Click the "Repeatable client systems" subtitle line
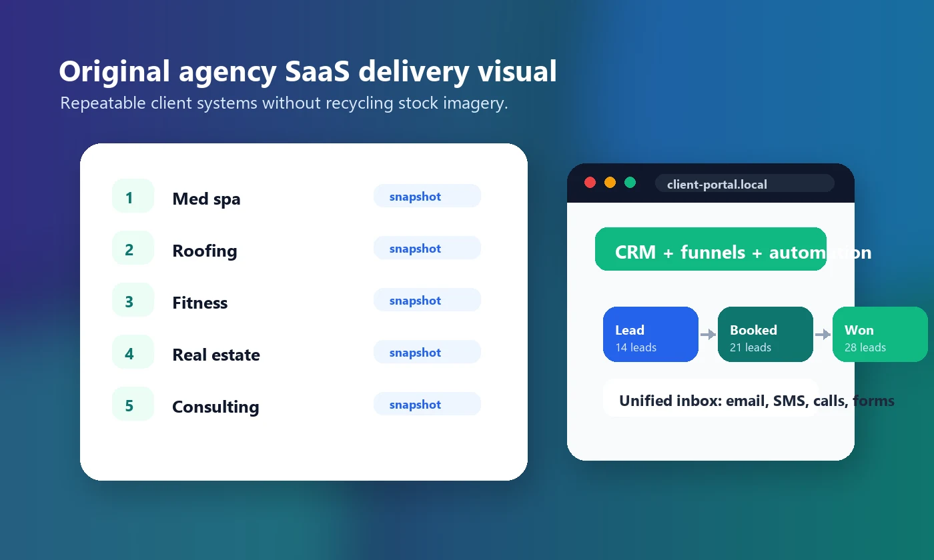 click(284, 103)
